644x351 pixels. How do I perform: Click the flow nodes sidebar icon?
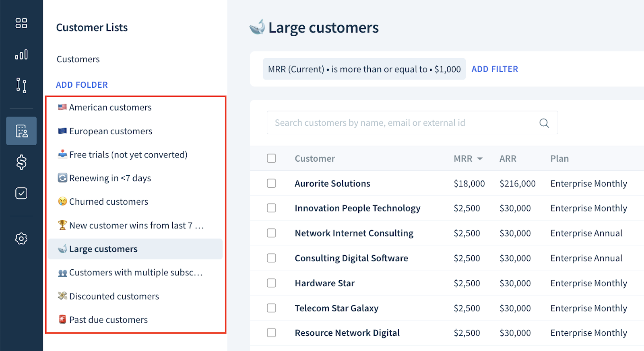click(21, 85)
